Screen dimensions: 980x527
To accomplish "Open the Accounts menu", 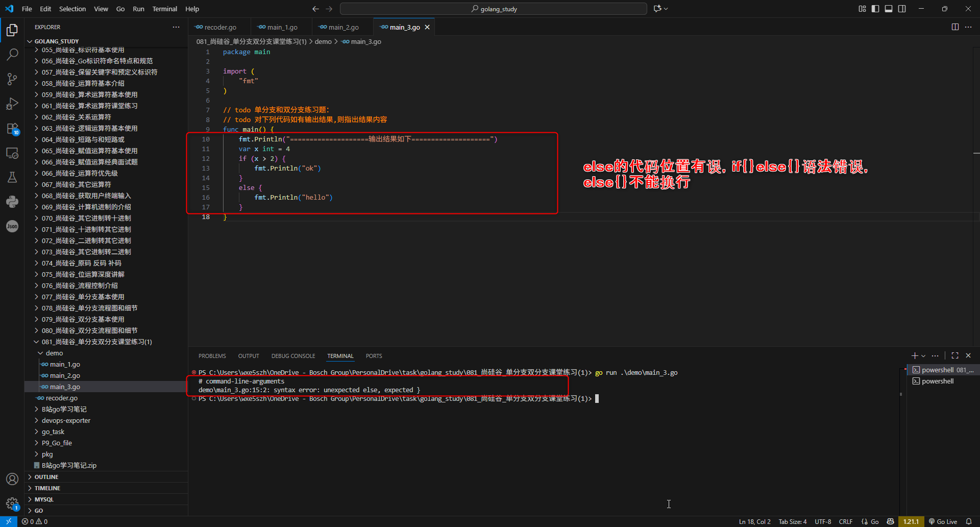I will 12,479.
